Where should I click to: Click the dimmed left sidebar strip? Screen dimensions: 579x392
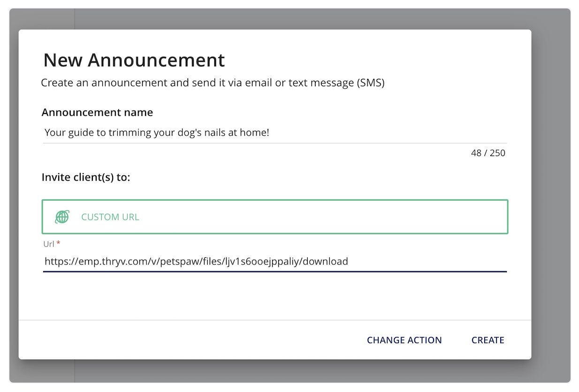click(42, 19)
